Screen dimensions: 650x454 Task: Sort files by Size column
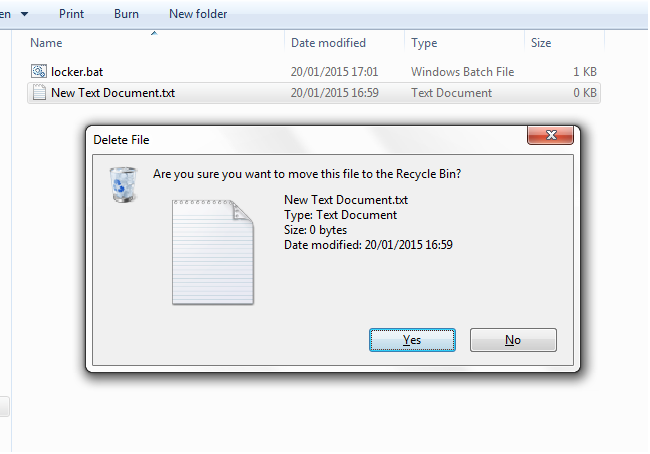tap(541, 43)
